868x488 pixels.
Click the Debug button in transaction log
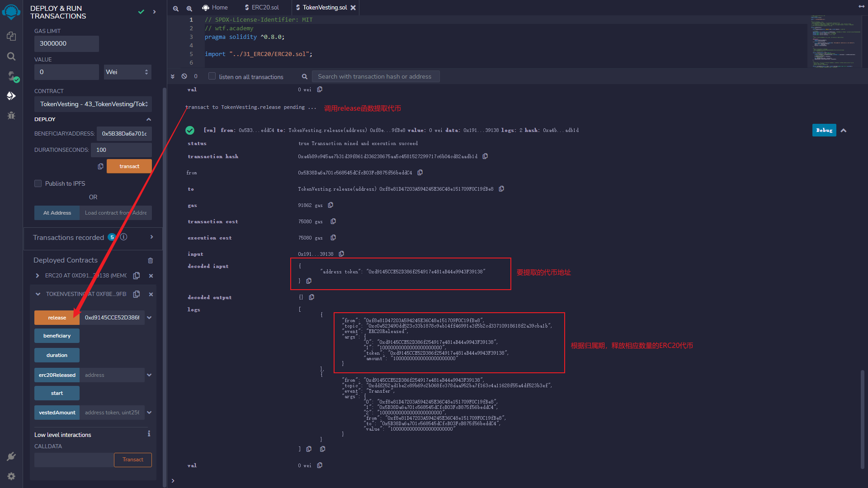click(824, 130)
